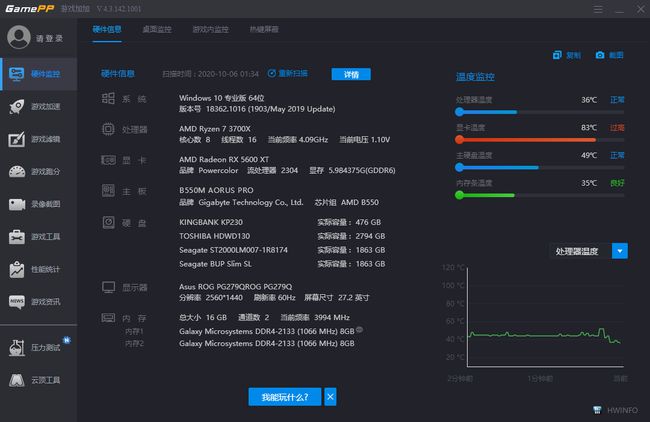Viewport: 650px width, 422px height.
Task: Click the 硬盘 disk icon
Action: click(x=109, y=223)
